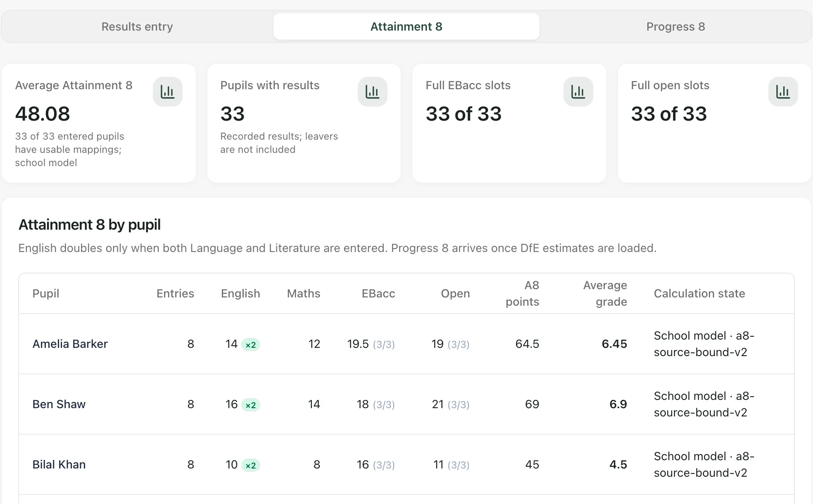Click chart icon on Pupils with results card
The width and height of the screenshot is (813, 504).
[x=373, y=92]
